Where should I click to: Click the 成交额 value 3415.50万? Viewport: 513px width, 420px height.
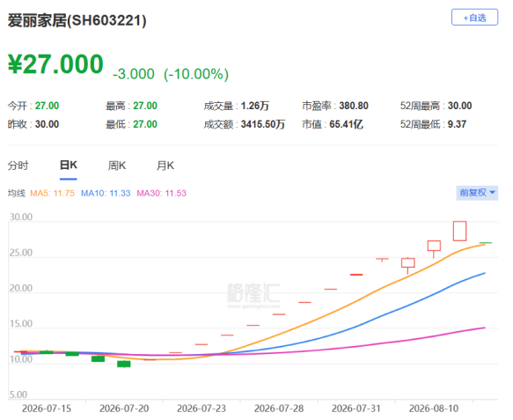coord(263,124)
